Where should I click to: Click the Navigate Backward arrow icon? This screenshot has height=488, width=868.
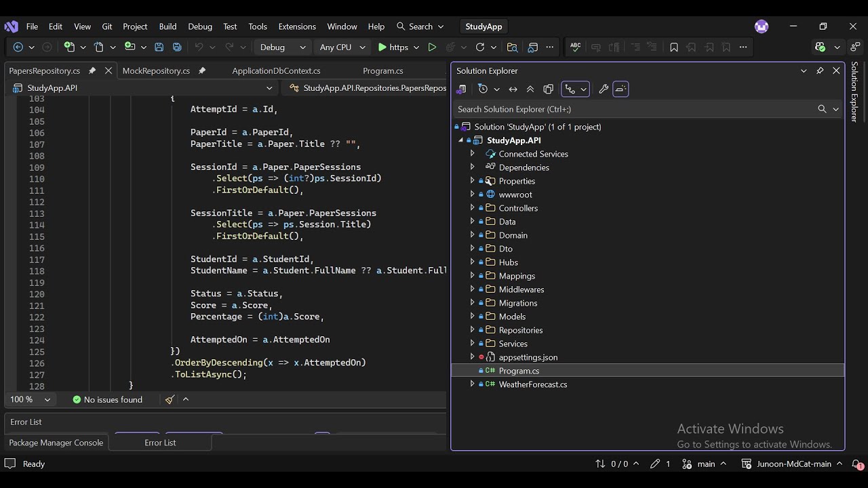click(x=18, y=47)
